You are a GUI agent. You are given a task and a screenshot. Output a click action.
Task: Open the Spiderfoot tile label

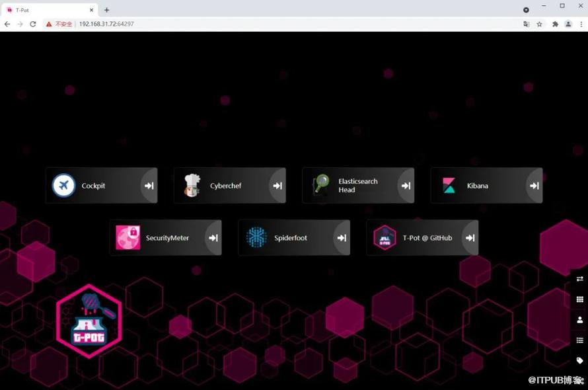click(x=290, y=238)
